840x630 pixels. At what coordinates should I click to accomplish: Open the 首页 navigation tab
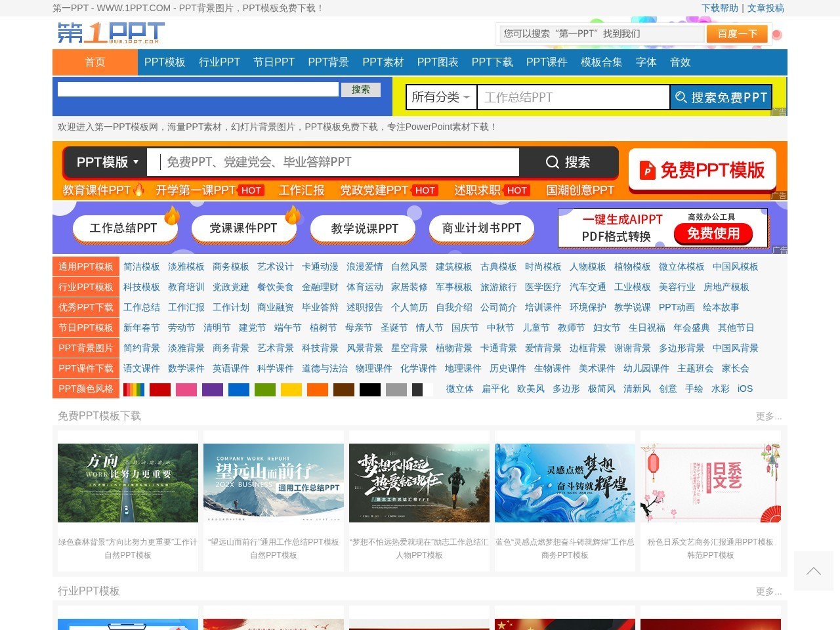(x=95, y=62)
